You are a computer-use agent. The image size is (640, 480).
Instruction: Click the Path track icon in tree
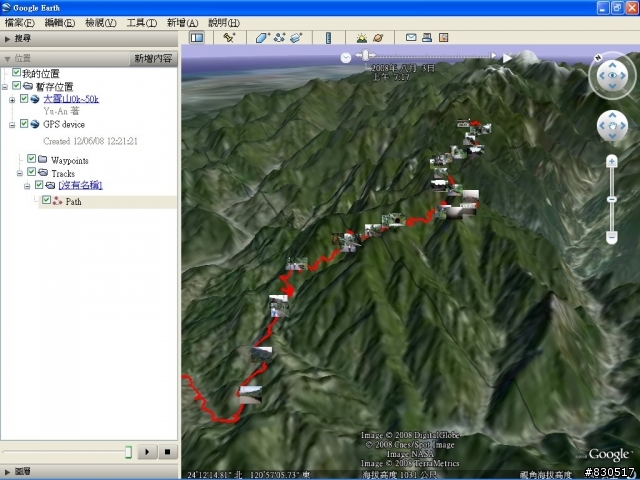[x=58, y=201]
